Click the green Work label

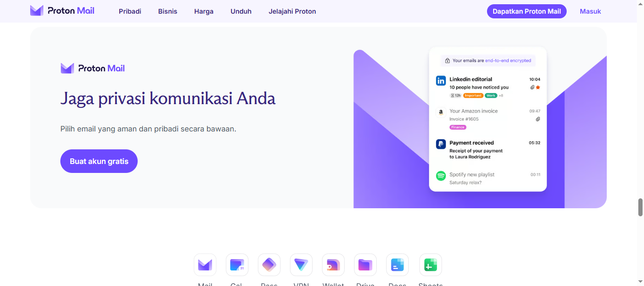tap(491, 96)
